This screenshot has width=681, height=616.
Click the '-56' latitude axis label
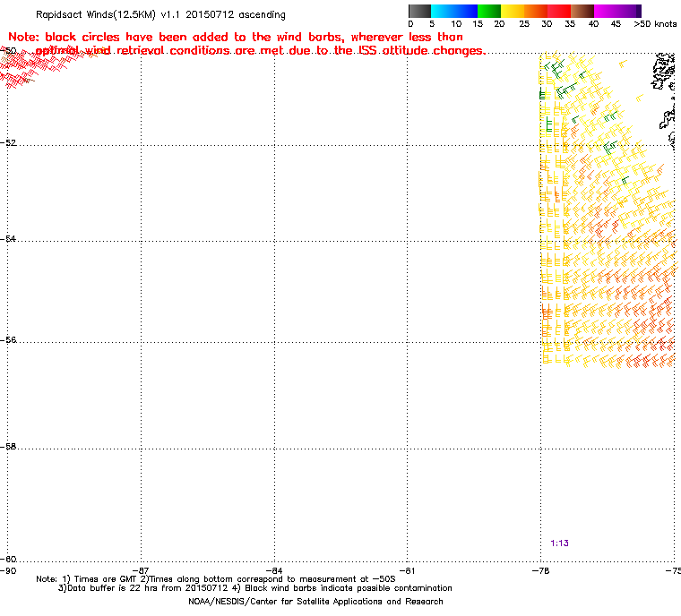[8, 339]
